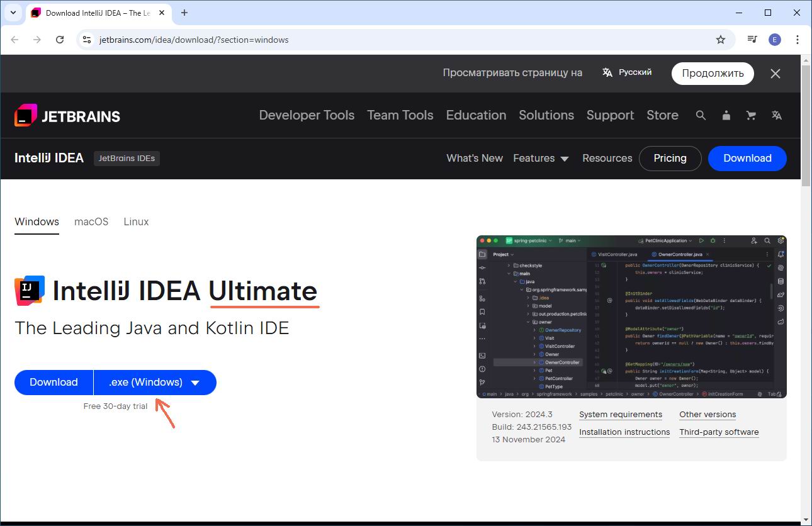Open Chrome media control icon
This screenshot has width=812, height=526.
click(752, 40)
